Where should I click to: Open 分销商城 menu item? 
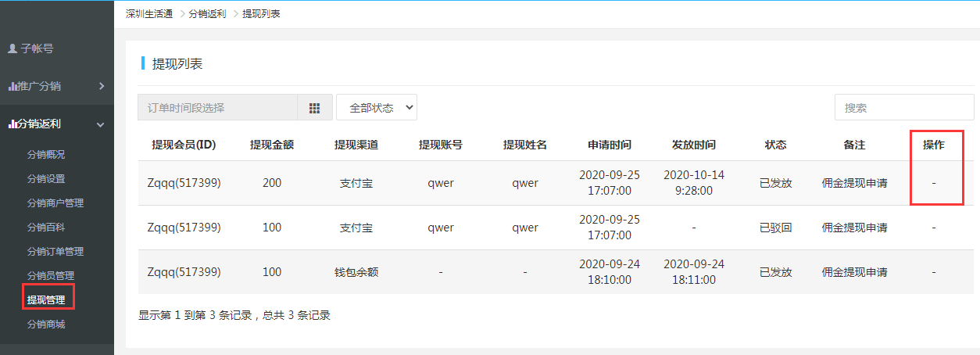46,324
